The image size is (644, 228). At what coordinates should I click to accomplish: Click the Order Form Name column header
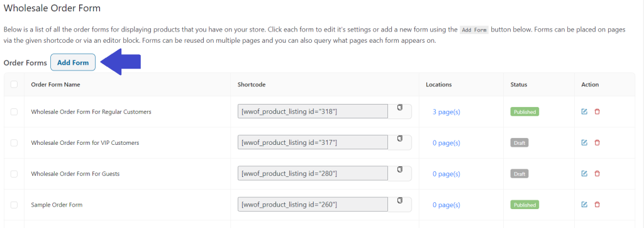[x=55, y=84]
